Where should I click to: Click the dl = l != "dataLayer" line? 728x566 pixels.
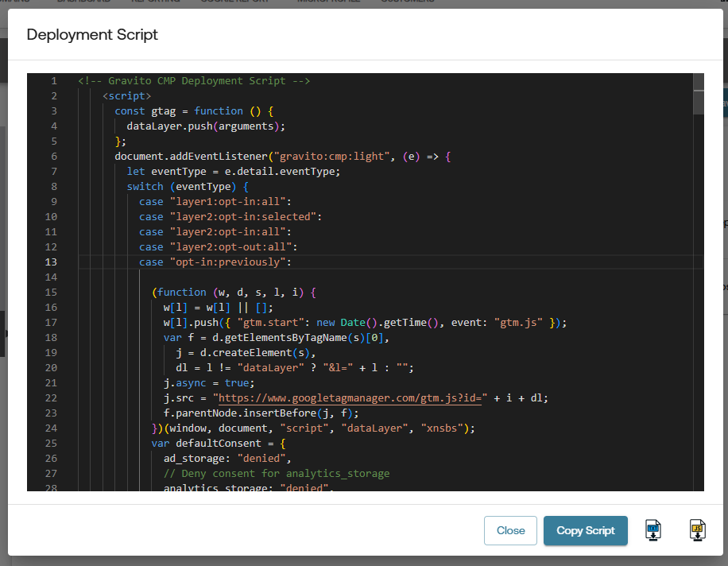[294, 368]
